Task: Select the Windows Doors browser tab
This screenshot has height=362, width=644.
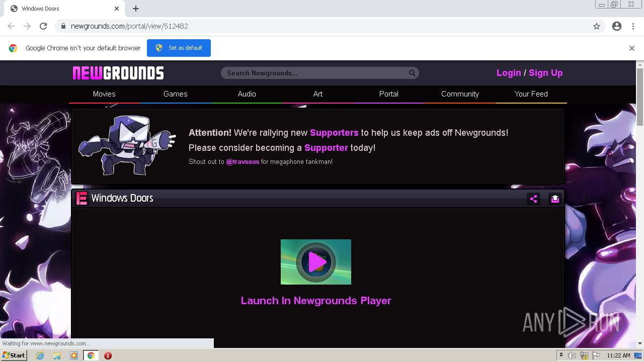Action: [65, 9]
